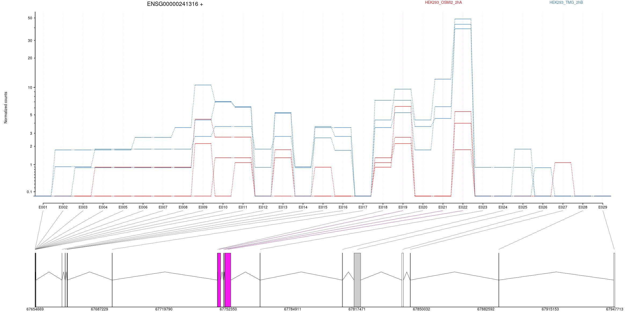Select the wide magenta exon block
Image resolution: width=644 pixels, height=322 pixels.
click(x=228, y=280)
